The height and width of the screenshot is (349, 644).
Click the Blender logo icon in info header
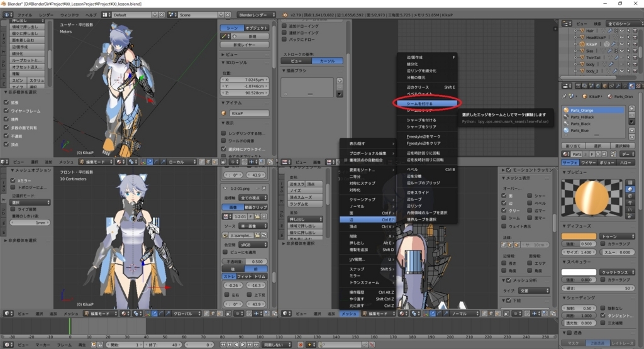point(285,15)
